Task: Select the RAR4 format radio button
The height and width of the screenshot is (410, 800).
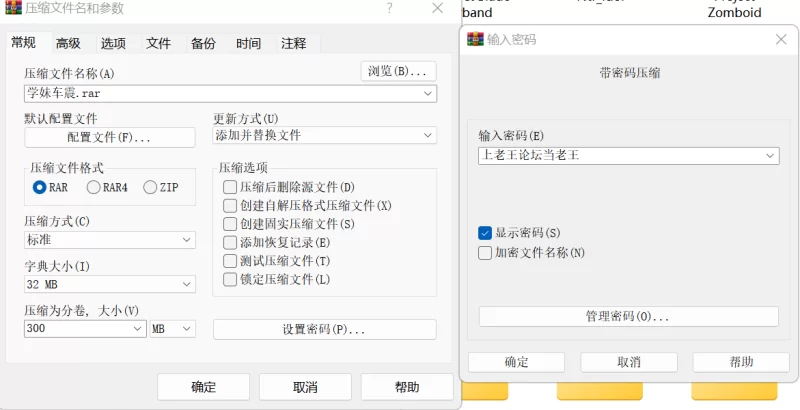Action: click(x=93, y=188)
